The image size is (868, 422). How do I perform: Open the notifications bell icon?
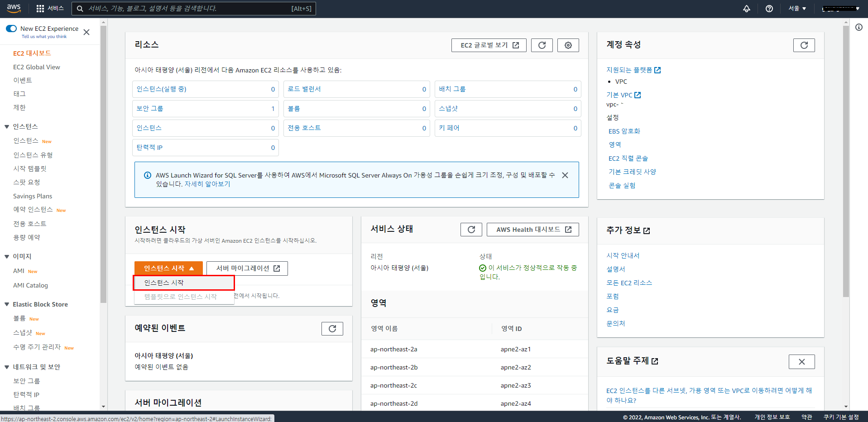point(747,9)
